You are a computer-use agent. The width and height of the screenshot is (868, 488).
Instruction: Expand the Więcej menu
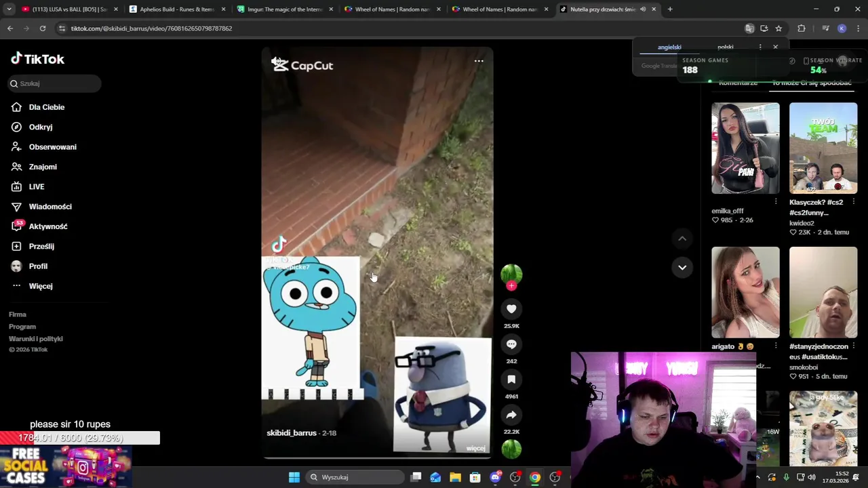pyautogui.click(x=41, y=286)
